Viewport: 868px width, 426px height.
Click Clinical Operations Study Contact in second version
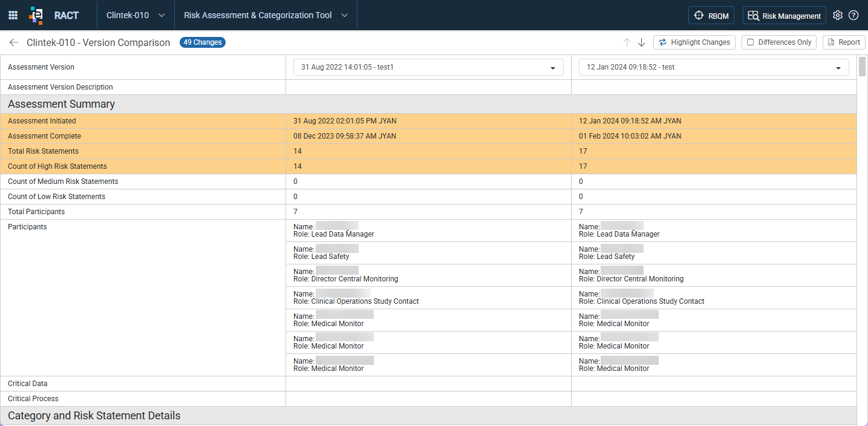tap(642, 301)
